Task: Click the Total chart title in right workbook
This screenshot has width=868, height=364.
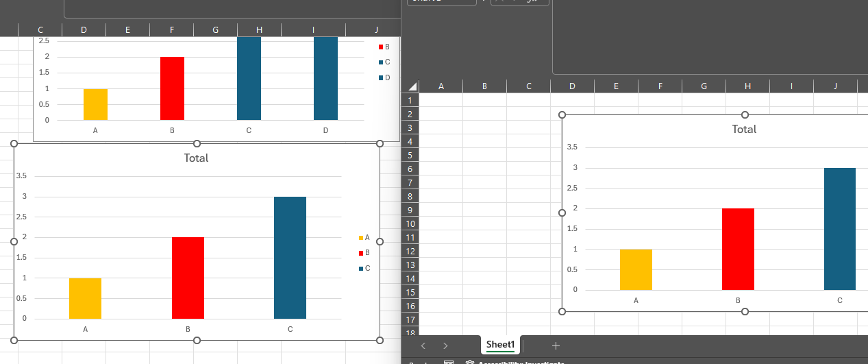Action: (744, 129)
